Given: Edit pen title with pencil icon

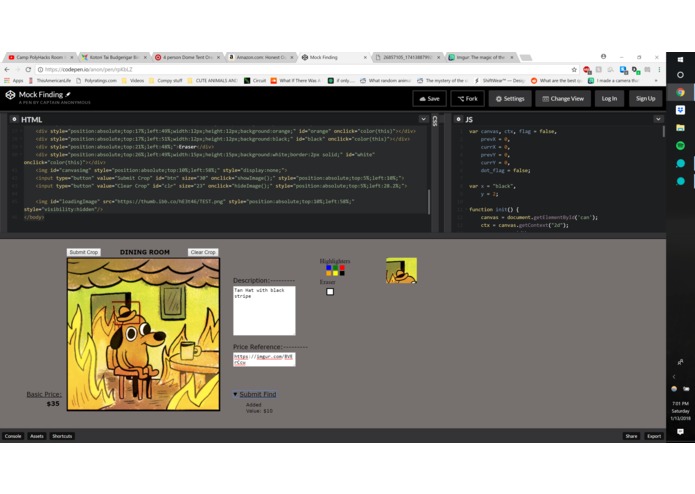Looking at the screenshot, I should click(68, 94).
